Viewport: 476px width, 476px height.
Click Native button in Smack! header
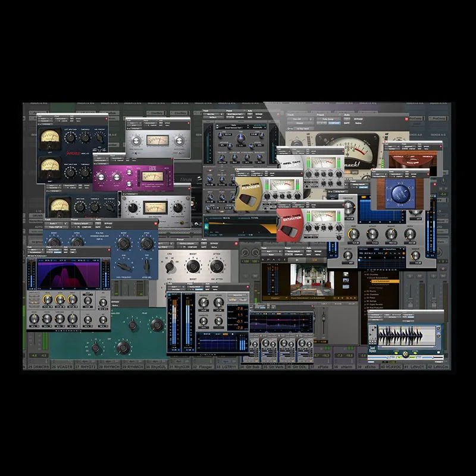point(358,123)
